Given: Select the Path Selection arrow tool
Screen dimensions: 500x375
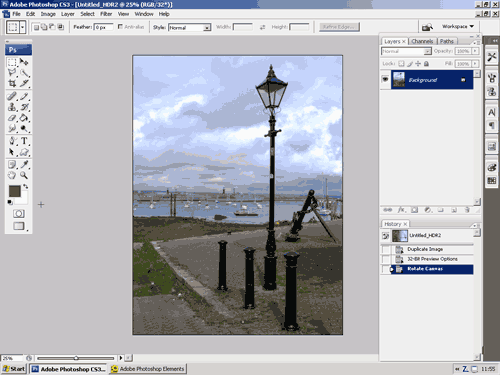Looking at the screenshot, I should [x=12, y=152].
